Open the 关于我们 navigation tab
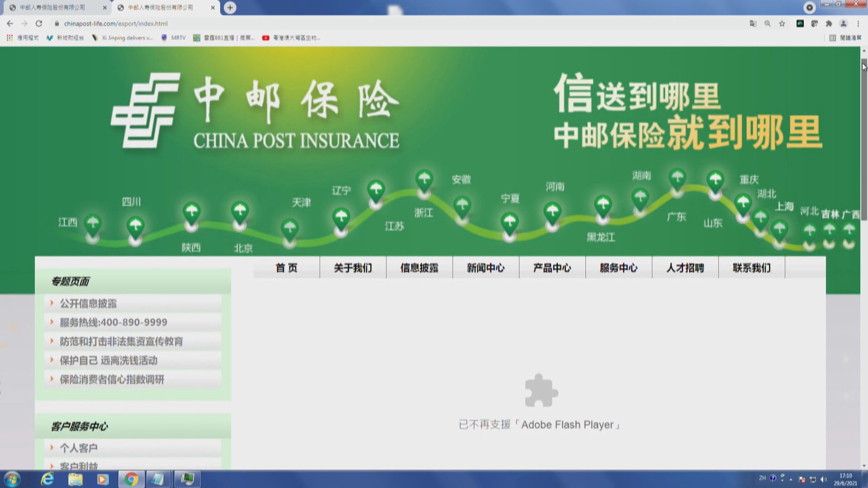This screenshot has height=488, width=868. (353, 268)
